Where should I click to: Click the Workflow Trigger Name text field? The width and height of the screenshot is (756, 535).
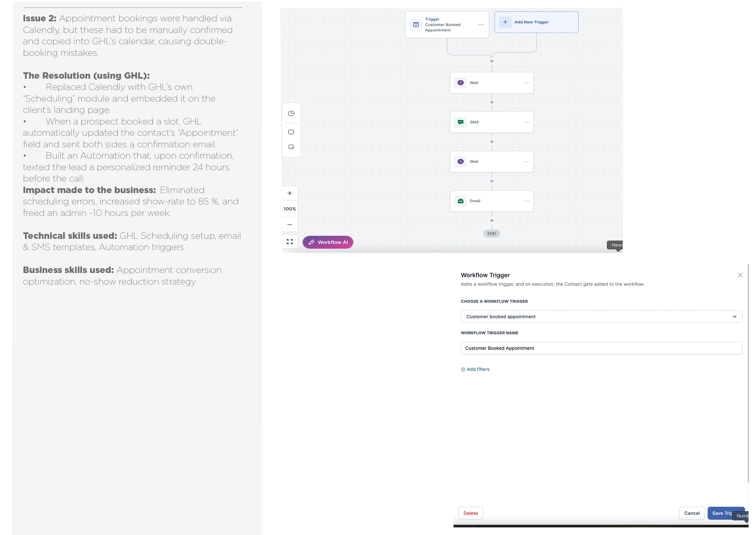coord(601,348)
